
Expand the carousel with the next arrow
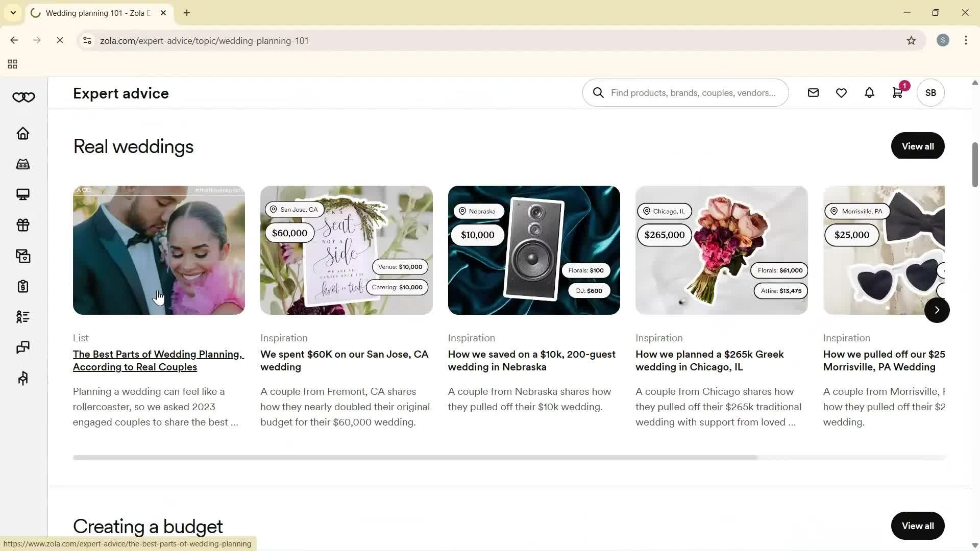937,310
